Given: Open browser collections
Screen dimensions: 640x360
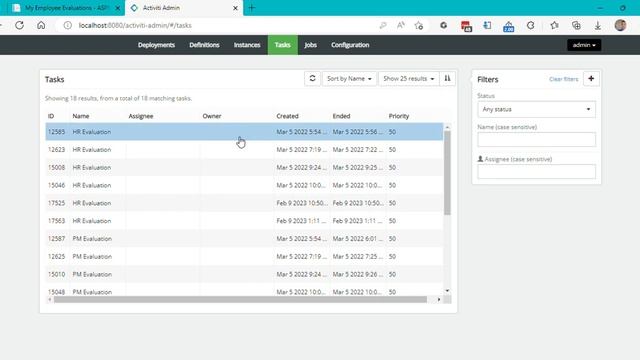Looking at the screenshot, I should [x=576, y=25].
